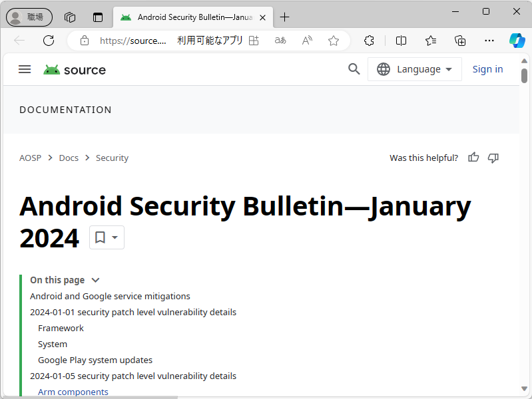The image size is (532, 399).
Task: Jump to Google Play system updates
Action: coord(95,360)
